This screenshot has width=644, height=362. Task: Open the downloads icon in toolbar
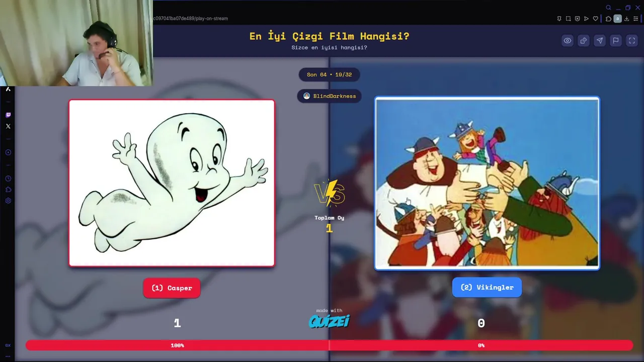coord(626,19)
